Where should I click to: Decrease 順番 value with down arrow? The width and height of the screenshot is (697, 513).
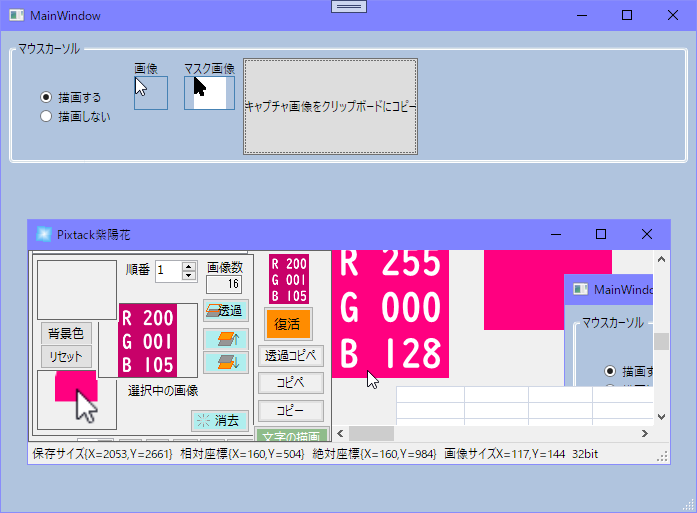tap(189, 275)
